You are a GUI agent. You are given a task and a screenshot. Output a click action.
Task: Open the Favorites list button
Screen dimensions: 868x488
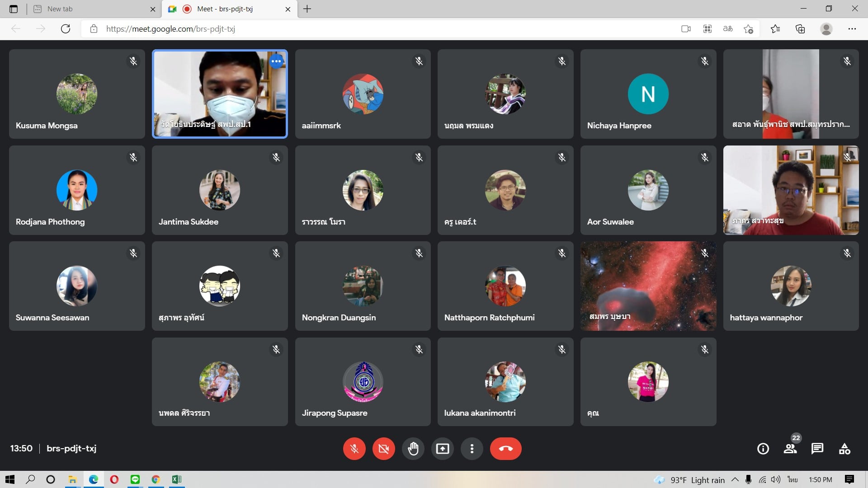pos(775,29)
